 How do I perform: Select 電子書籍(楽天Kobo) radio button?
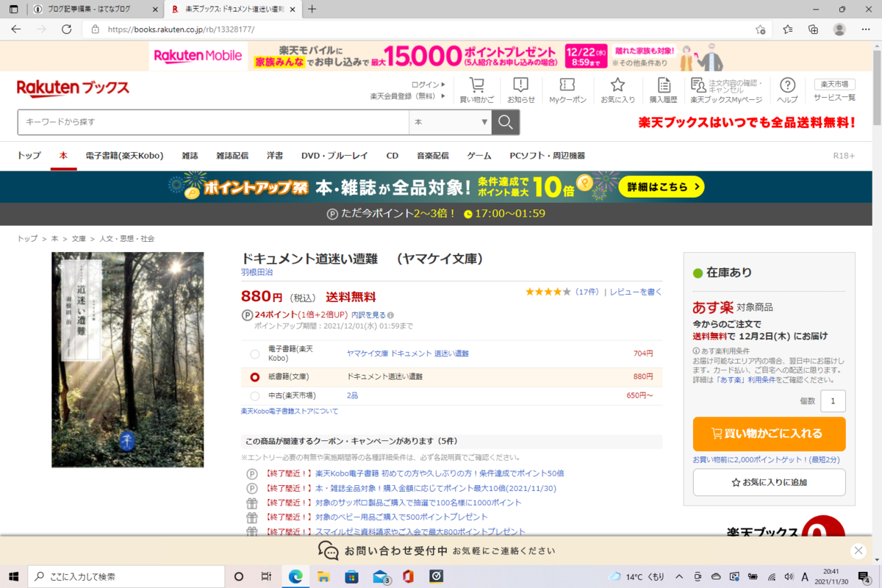click(254, 354)
